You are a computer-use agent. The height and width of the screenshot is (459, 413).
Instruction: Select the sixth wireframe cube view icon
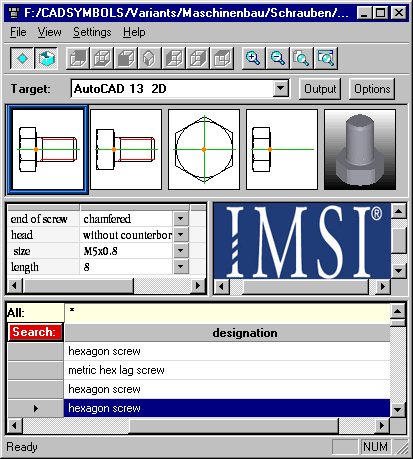[198, 59]
